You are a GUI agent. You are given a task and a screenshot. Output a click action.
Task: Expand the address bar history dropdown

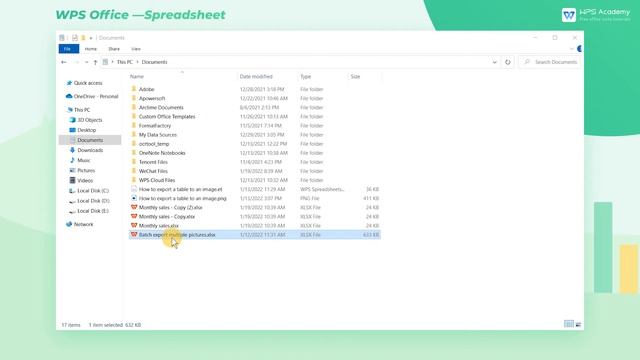click(x=494, y=62)
